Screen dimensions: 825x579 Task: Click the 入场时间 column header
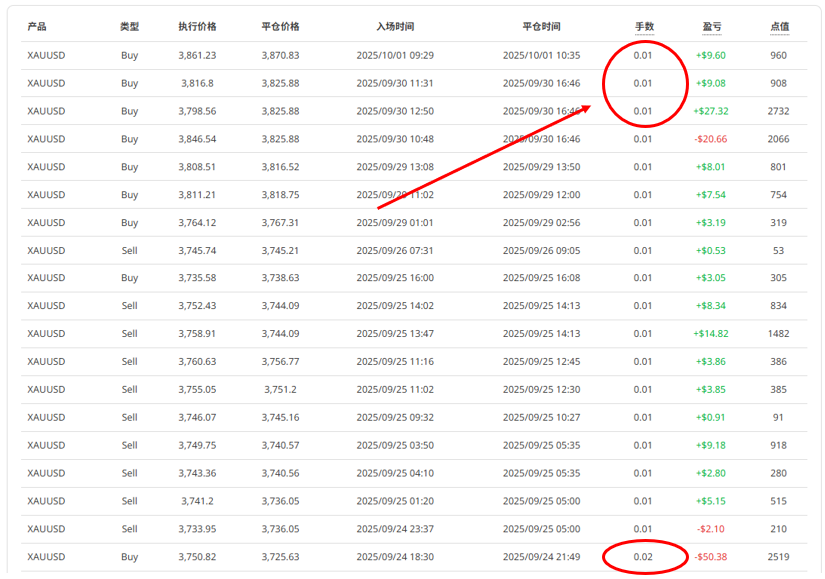coord(395,27)
